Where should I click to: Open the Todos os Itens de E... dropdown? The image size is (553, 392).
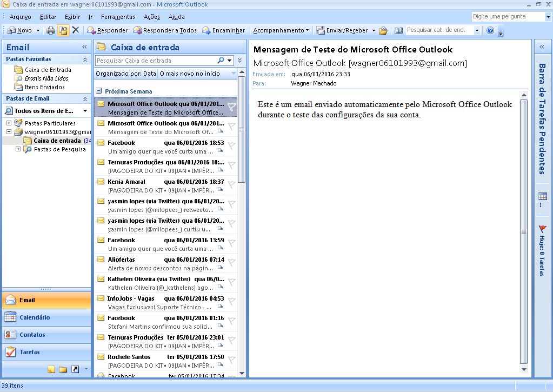85,111
